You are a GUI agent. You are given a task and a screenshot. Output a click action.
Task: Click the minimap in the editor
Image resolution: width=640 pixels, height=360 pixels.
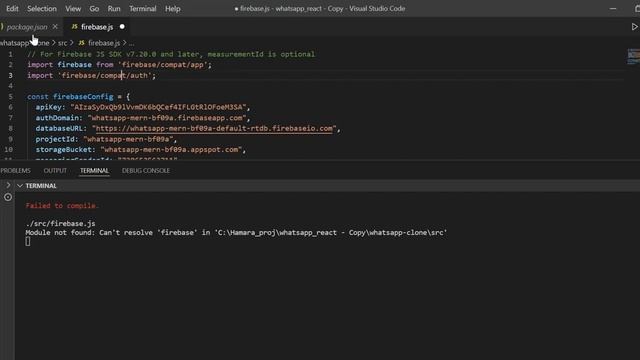pyautogui.click(x=633, y=56)
